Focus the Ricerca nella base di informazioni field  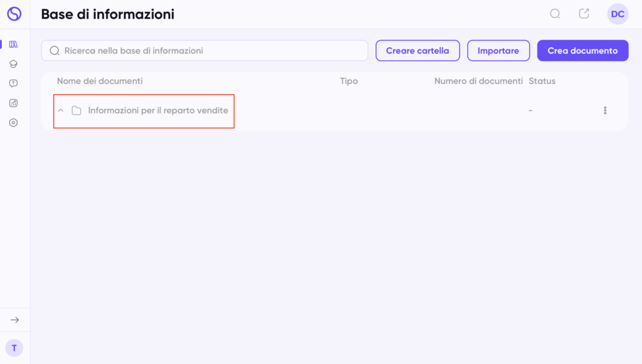[205, 51]
